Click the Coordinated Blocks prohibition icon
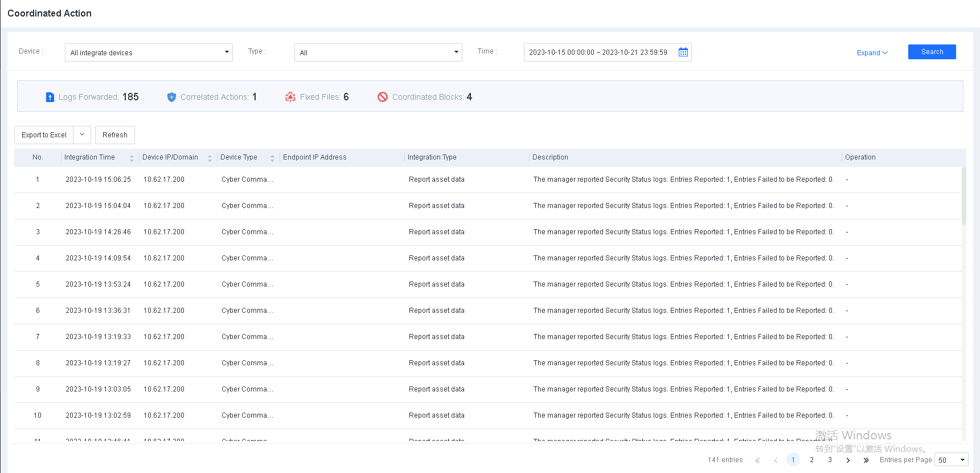This screenshot has width=980, height=473. (383, 97)
